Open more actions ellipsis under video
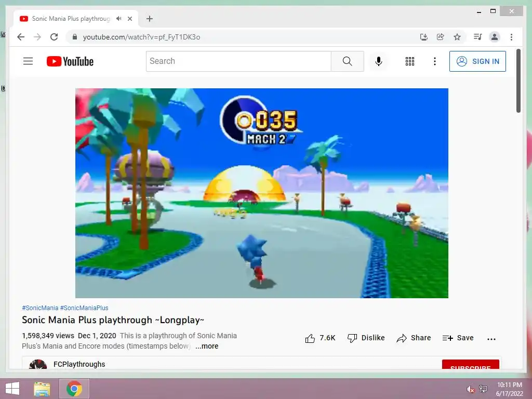The image size is (532, 399). pyautogui.click(x=491, y=339)
